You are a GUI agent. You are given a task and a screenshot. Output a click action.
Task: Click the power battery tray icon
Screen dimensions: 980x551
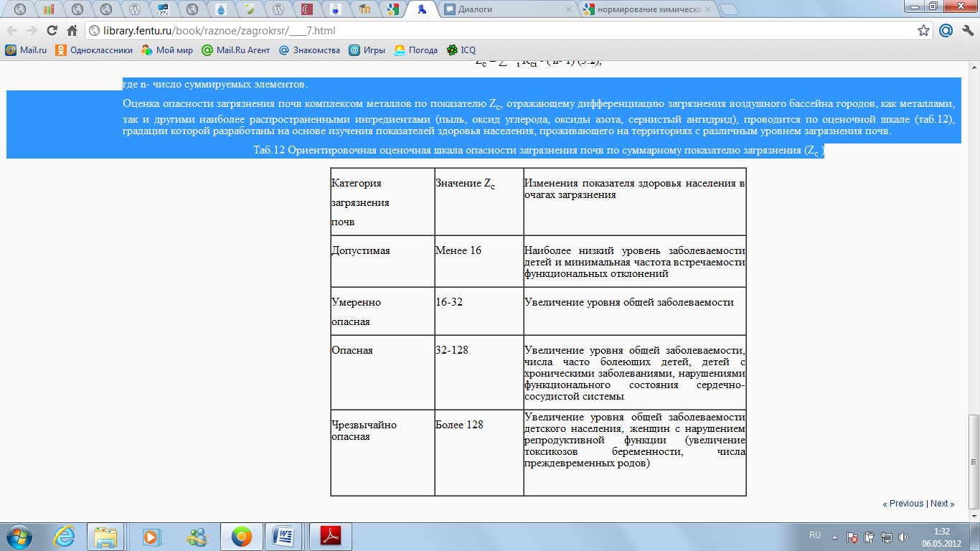point(870,537)
